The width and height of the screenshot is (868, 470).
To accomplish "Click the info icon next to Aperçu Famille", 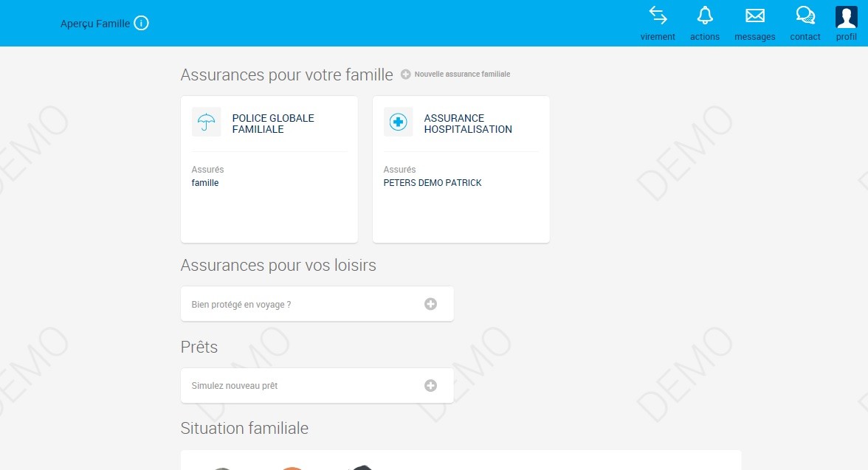I will click(140, 23).
